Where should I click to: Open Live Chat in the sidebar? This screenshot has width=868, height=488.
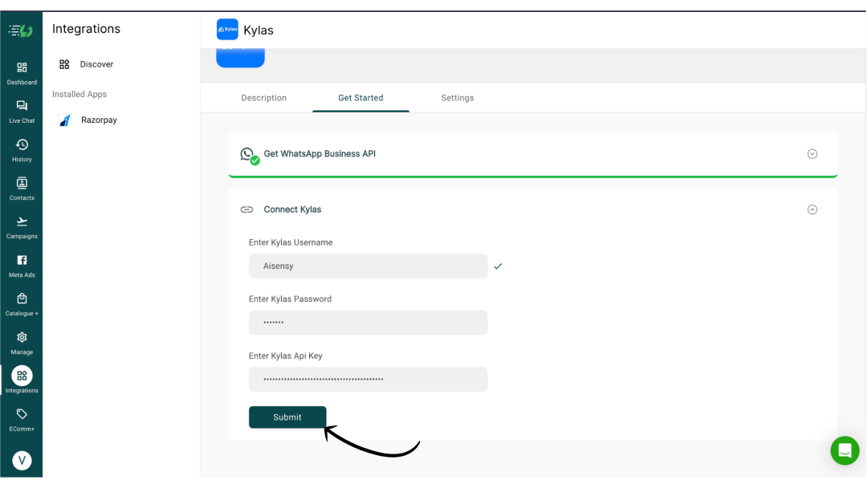coord(22,112)
